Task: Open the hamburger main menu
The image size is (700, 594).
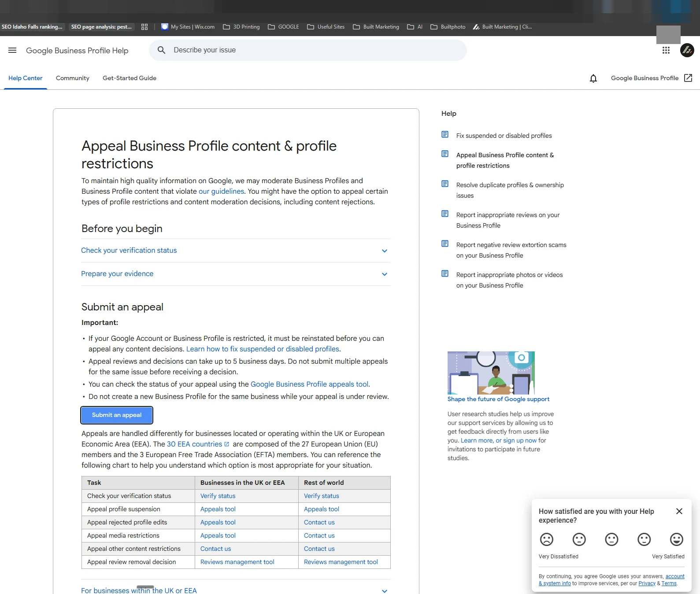Action: pos(12,50)
